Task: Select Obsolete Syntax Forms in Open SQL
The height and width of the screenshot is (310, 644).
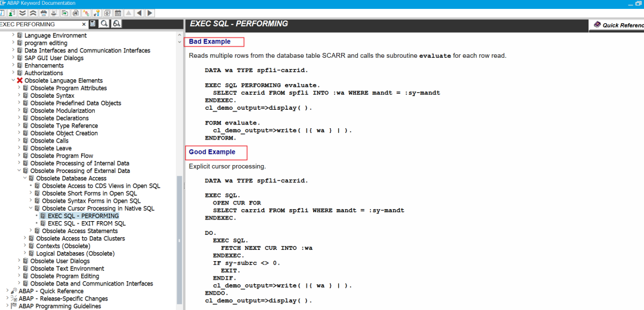Action: coord(91,201)
